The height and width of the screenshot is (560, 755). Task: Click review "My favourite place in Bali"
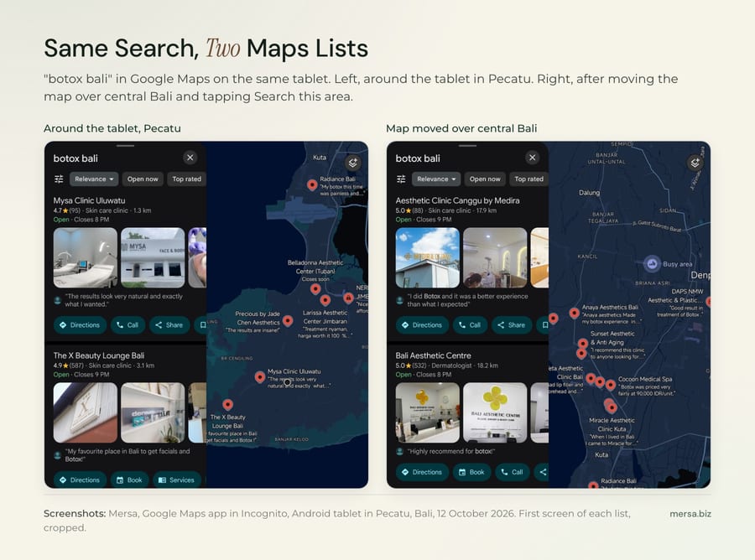[128, 455]
